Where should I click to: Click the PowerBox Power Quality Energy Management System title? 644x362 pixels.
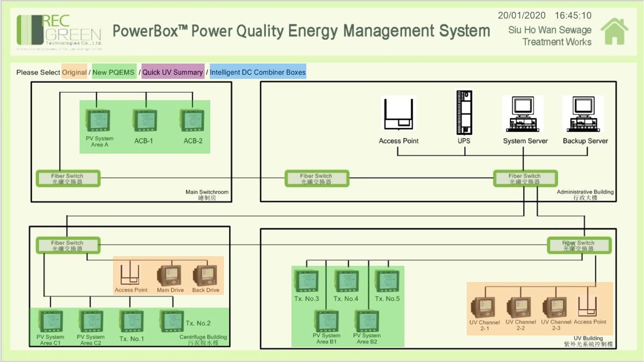pos(301,31)
